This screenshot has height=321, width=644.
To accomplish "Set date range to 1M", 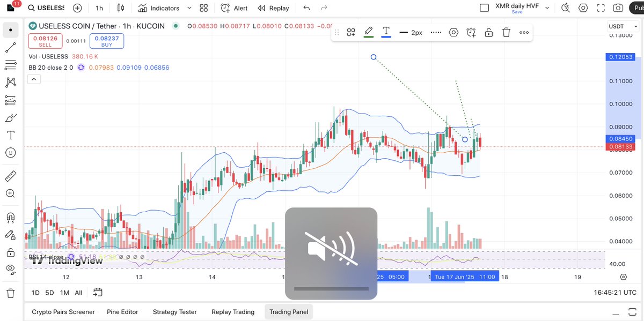I will pos(64,293).
